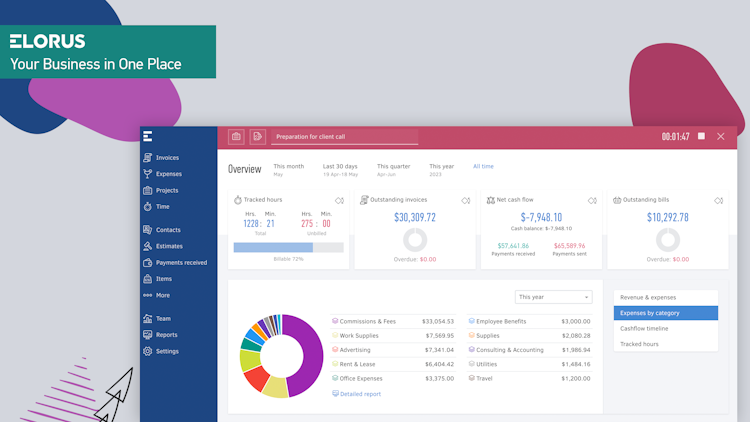
Task: Open the This year period dropdown
Action: point(553,297)
